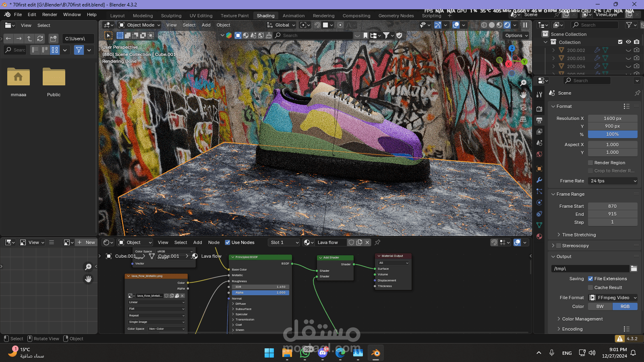Pin the node editor material
644x362 pixels.
[377, 242]
